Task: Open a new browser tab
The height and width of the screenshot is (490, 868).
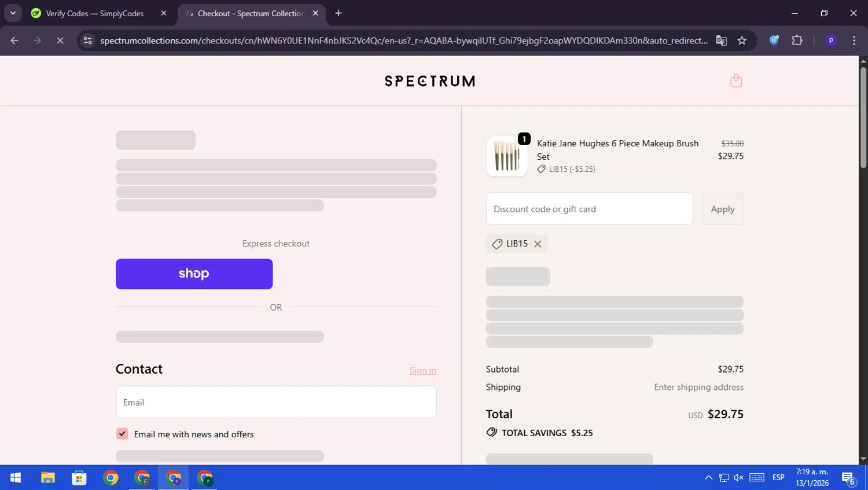Action: [339, 13]
